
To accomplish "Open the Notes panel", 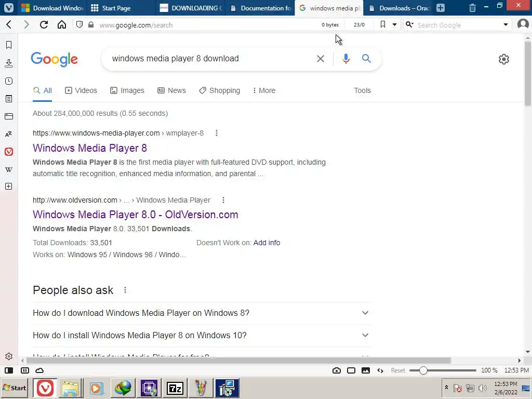I will coord(9,99).
